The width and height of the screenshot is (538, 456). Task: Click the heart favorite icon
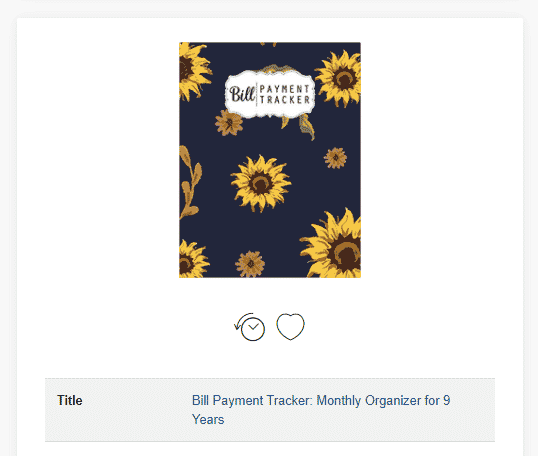pyautogui.click(x=290, y=327)
